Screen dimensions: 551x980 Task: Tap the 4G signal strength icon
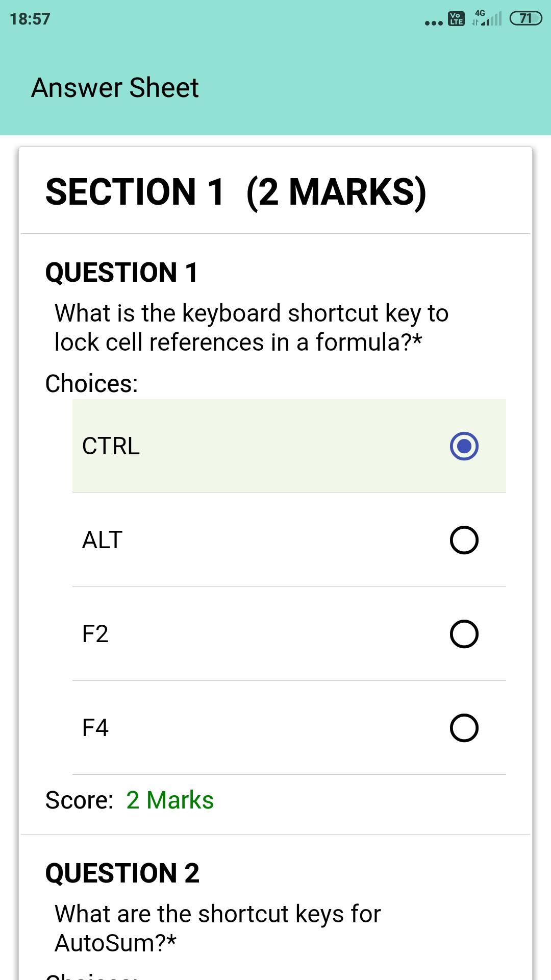(x=487, y=18)
